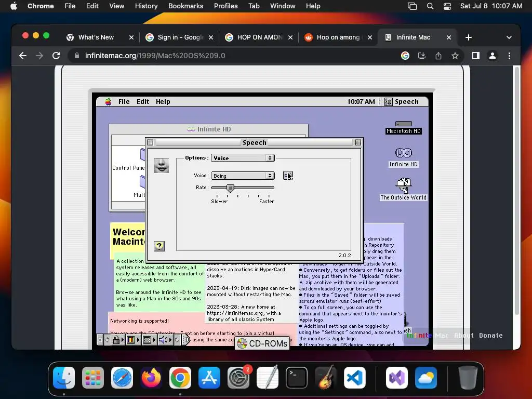Click the Chrome address bar URL
Viewport: 532px width, 399px height.
[x=155, y=56]
